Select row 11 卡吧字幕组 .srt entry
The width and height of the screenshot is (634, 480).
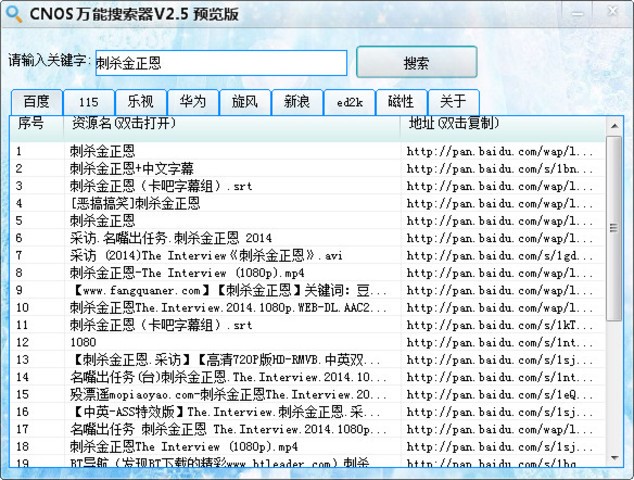coord(161,325)
